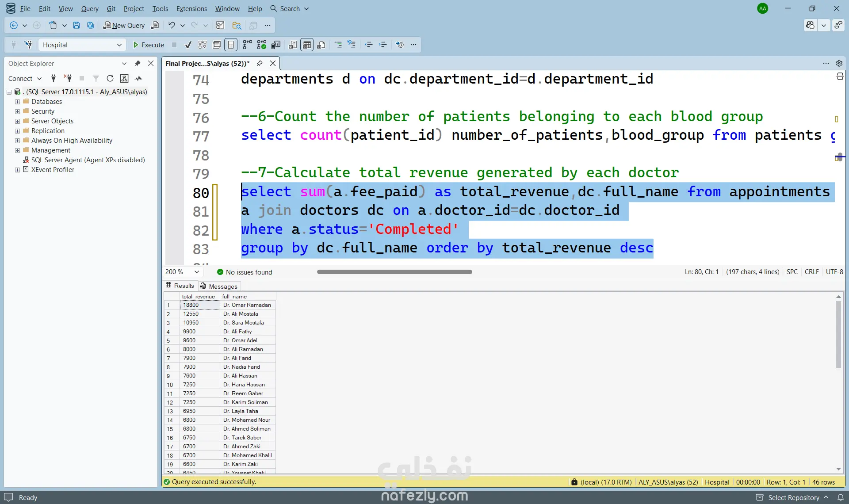
Task: Undo the last edit
Action: coord(172,25)
